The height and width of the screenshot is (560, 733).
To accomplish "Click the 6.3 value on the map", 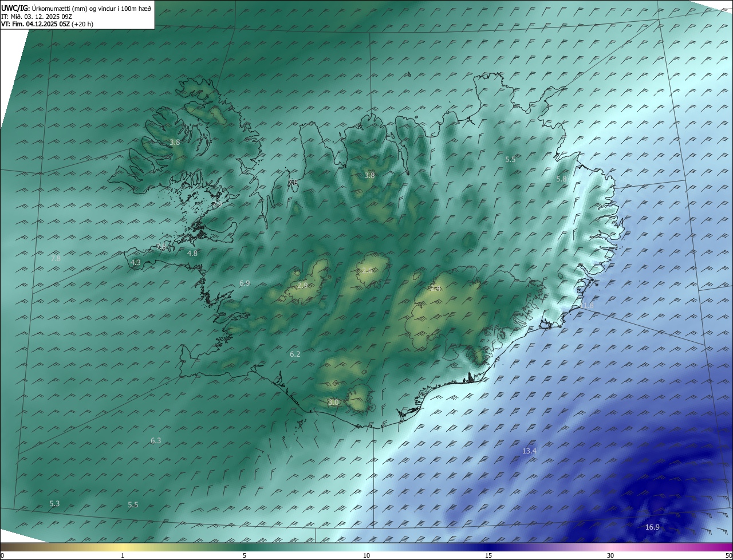I will pos(156,441).
